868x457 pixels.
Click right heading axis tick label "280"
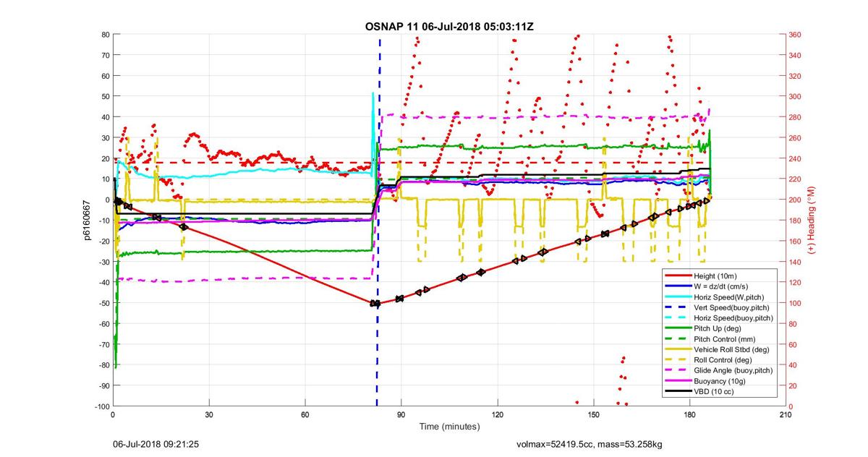(x=796, y=117)
